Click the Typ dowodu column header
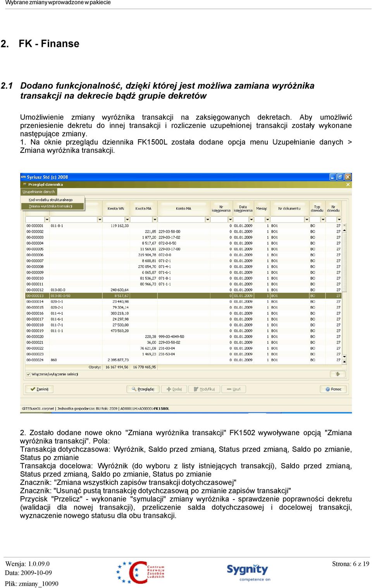Viewport: 372px width, 588px height. coord(317,209)
